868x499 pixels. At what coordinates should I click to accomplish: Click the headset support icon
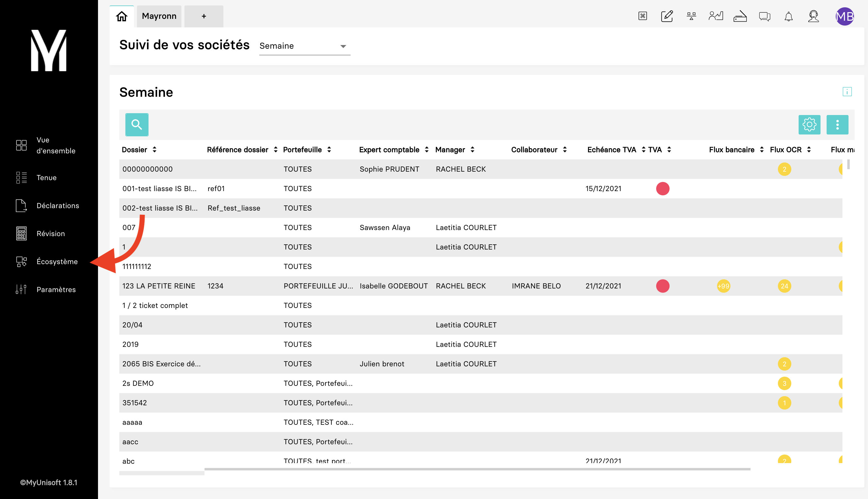click(814, 16)
